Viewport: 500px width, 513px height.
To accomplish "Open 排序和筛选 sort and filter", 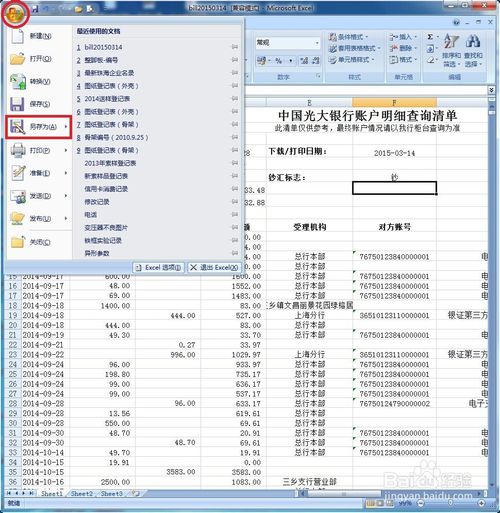I will (x=452, y=50).
